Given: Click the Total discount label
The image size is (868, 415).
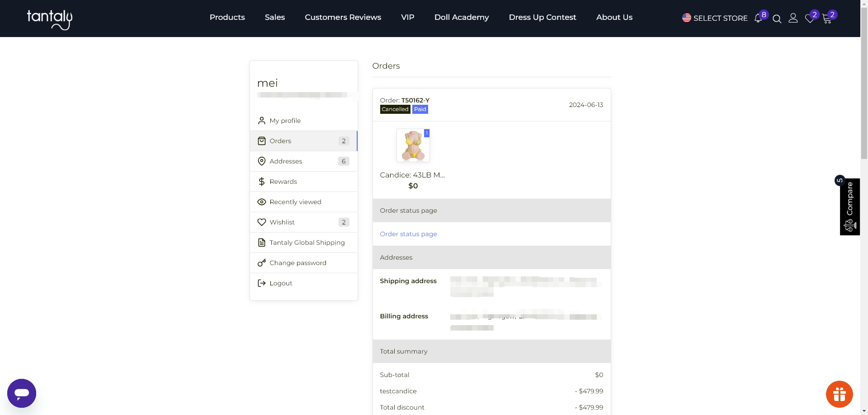Looking at the screenshot, I should click(402, 407).
